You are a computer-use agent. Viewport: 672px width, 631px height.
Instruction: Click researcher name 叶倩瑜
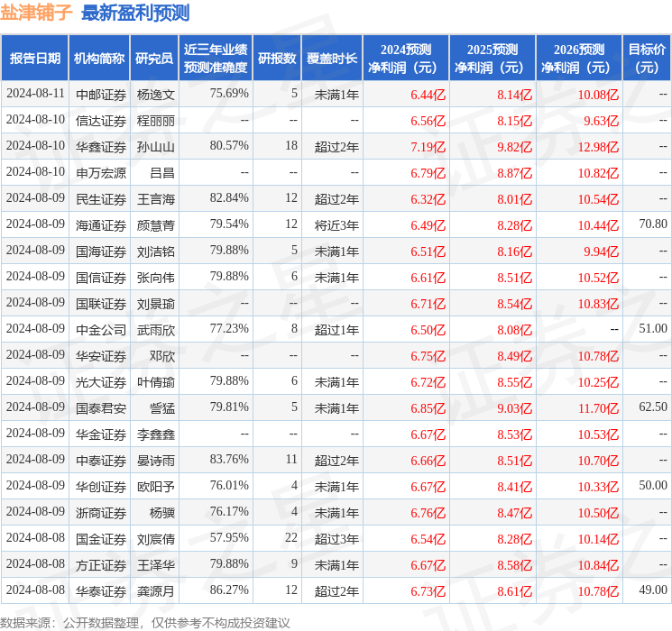pyautogui.click(x=155, y=382)
